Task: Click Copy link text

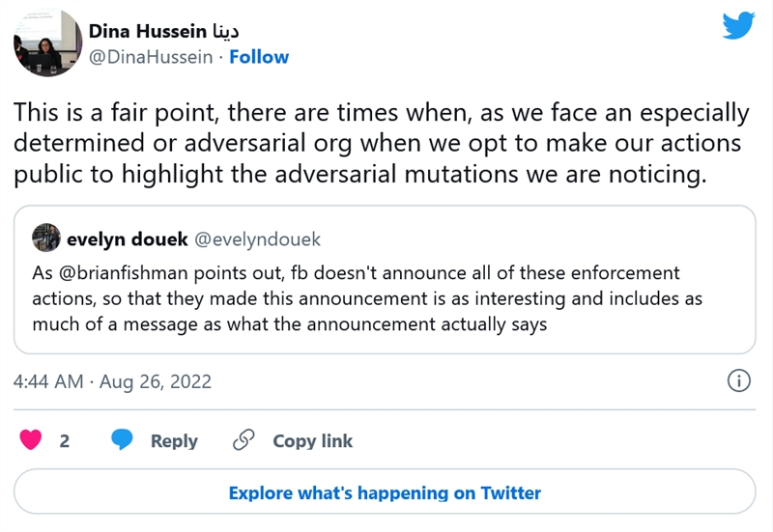Action: tap(312, 441)
